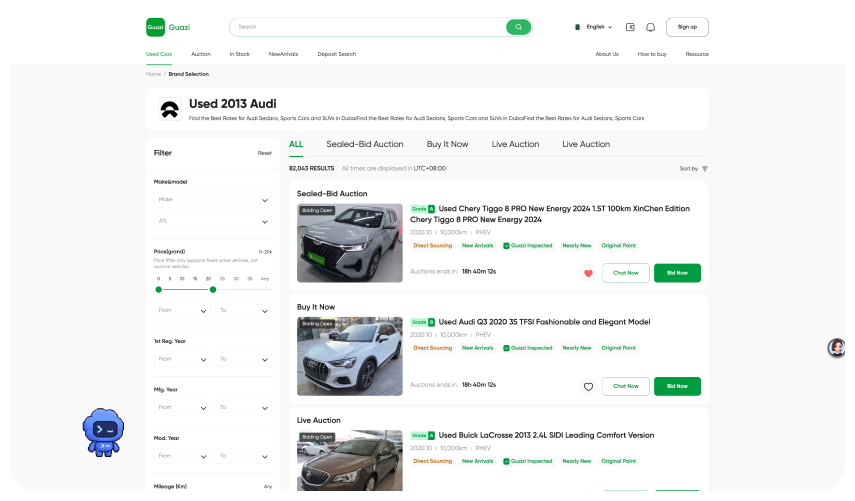Open Used Buick LaCrosse 2013 listing title
Screen dimensions: 855x501
(546, 436)
